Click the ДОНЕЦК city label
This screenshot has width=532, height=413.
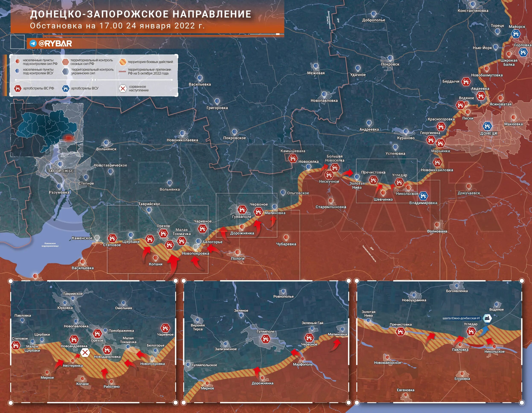[x=489, y=133]
